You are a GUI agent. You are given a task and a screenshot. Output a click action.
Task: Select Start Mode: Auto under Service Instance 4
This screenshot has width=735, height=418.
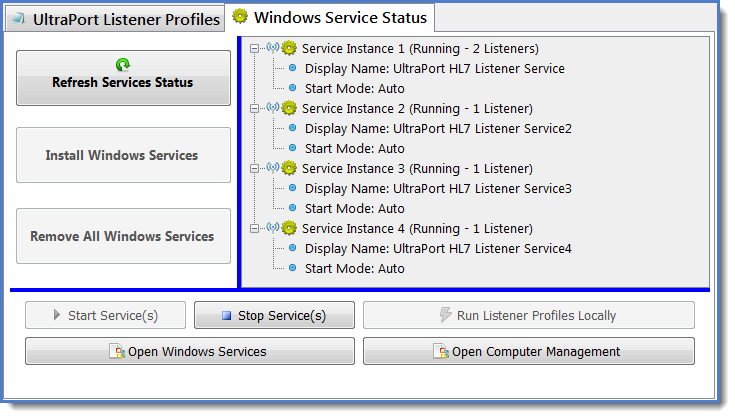pos(354,269)
